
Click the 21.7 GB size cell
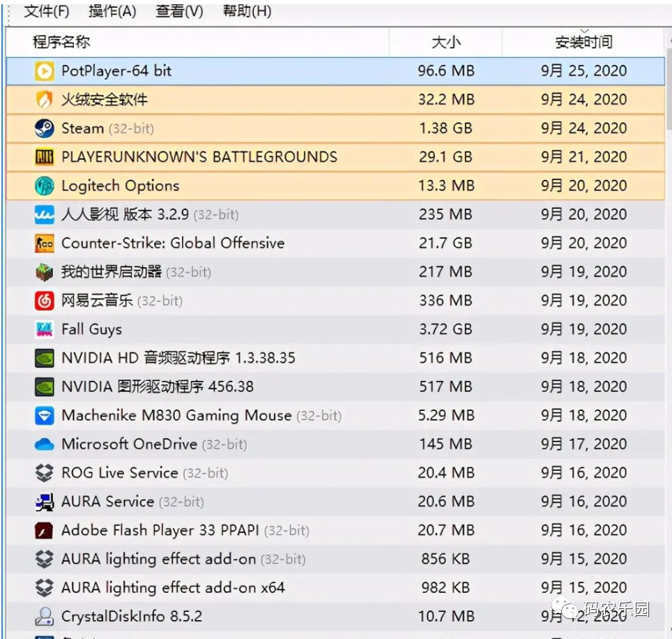(445, 243)
